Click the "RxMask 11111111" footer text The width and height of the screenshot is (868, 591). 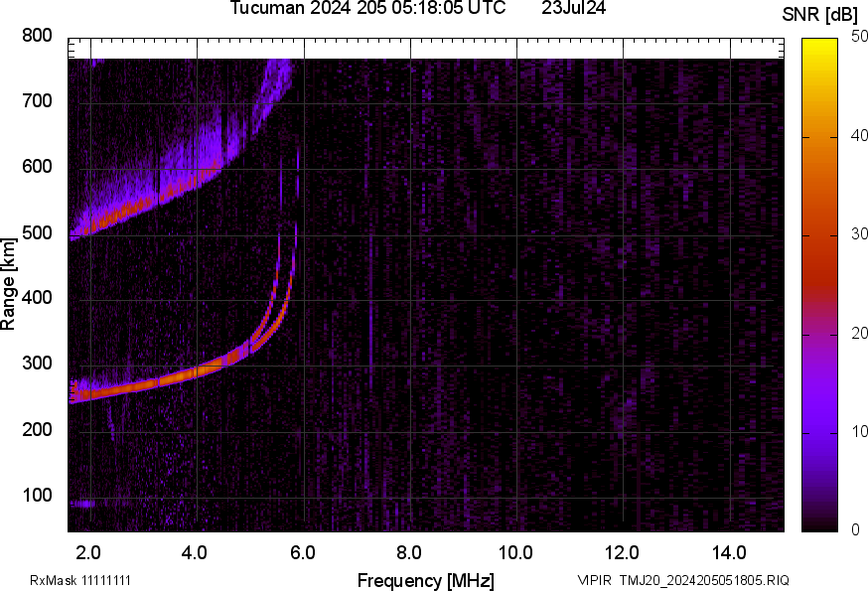[x=80, y=580]
